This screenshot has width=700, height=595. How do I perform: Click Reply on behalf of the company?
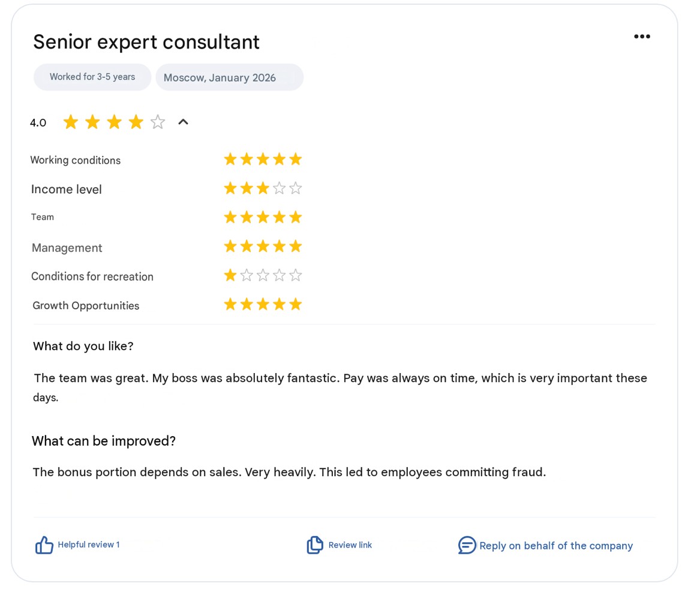556,545
